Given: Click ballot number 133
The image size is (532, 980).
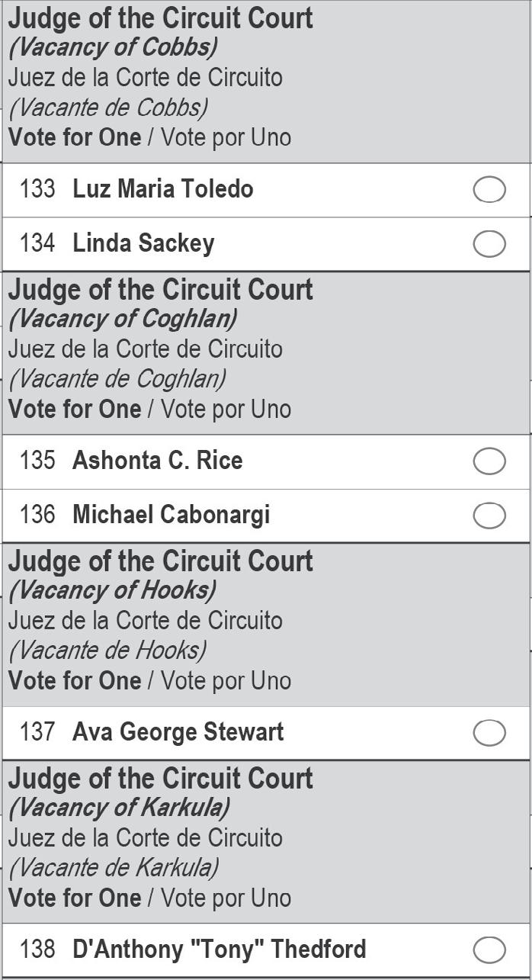Looking at the screenshot, I should pos(37,189).
